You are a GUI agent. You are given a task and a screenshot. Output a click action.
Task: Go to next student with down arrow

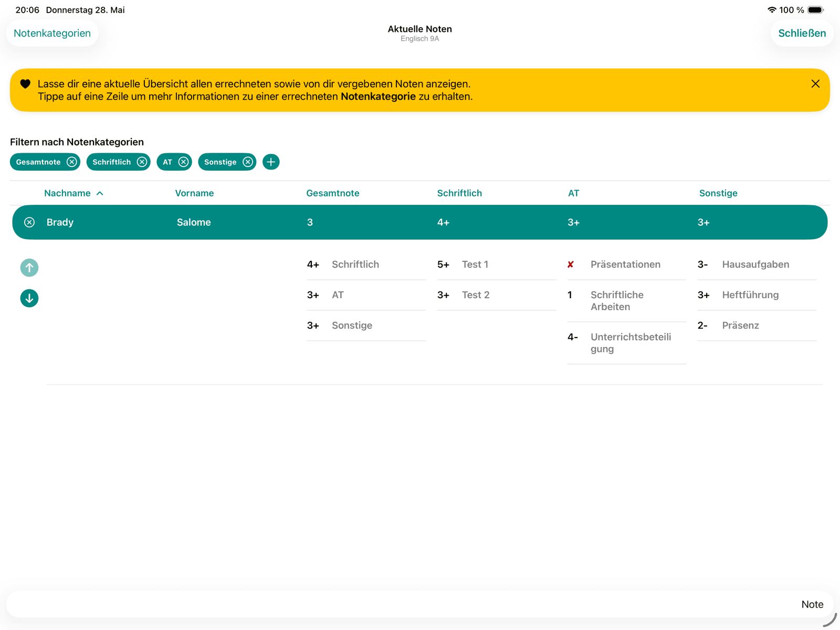[29, 298]
